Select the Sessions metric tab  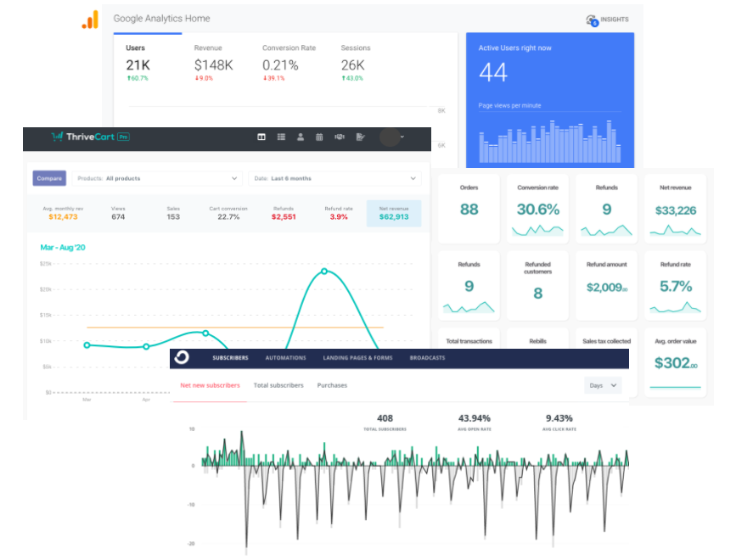(356, 64)
